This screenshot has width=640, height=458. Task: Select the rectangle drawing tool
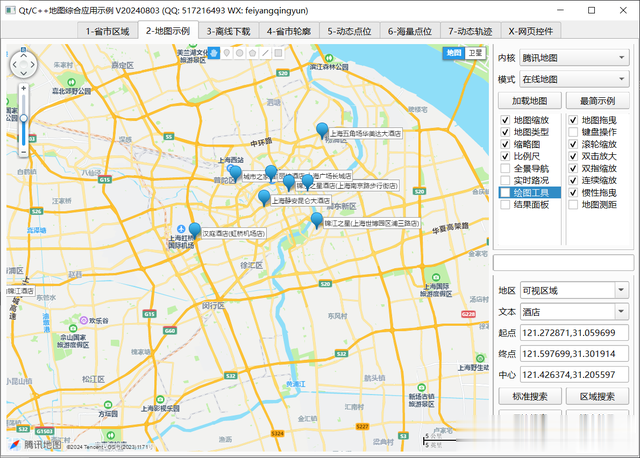coord(278,53)
